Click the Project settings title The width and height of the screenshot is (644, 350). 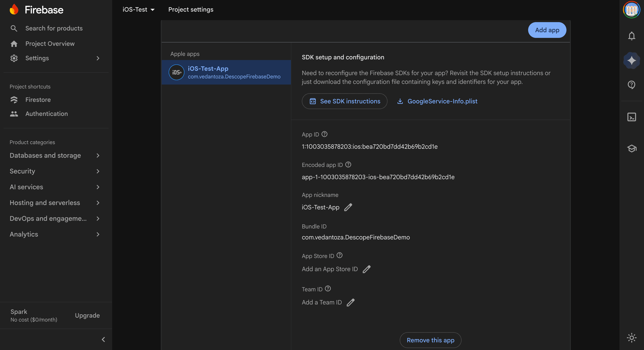click(x=191, y=9)
